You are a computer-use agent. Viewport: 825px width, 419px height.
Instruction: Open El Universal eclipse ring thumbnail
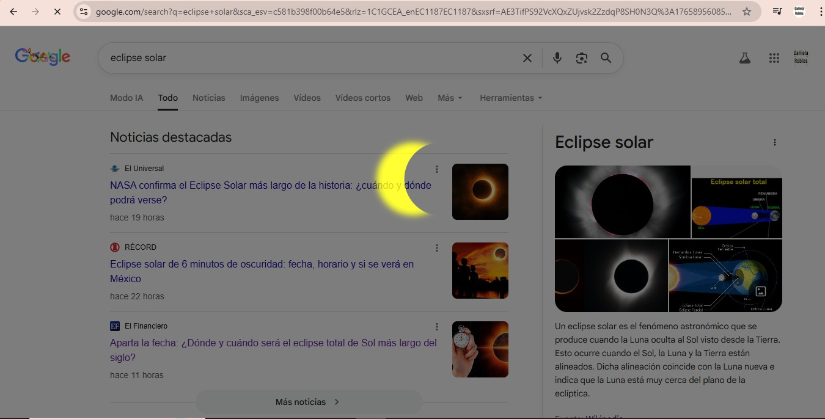480,192
